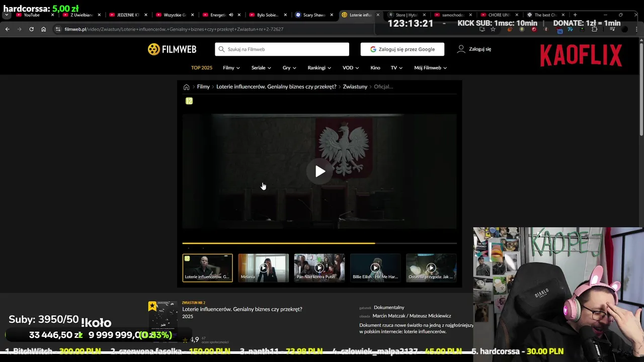Image resolution: width=644 pixels, height=362 pixels.
Task: Expand the Rankingi dropdown menu
Action: [x=319, y=68]
